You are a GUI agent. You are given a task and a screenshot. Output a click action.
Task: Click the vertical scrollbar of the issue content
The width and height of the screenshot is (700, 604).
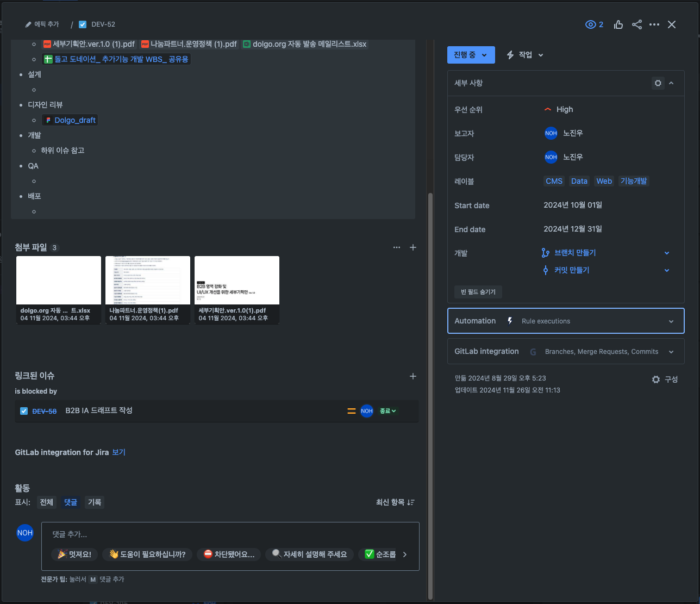point(430,395)
